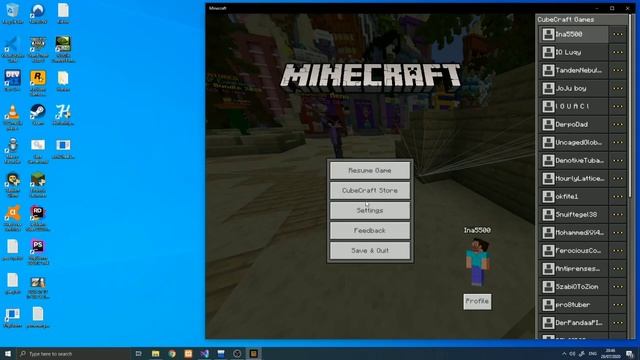Select the Minecraft grass block shortcut
The image size is (640, 360).
pos(38,184)
